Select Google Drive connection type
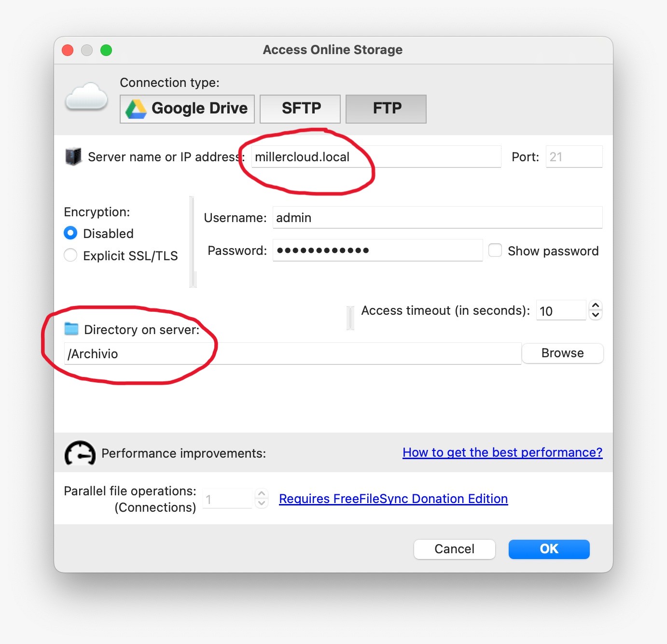 coord(187,109)
